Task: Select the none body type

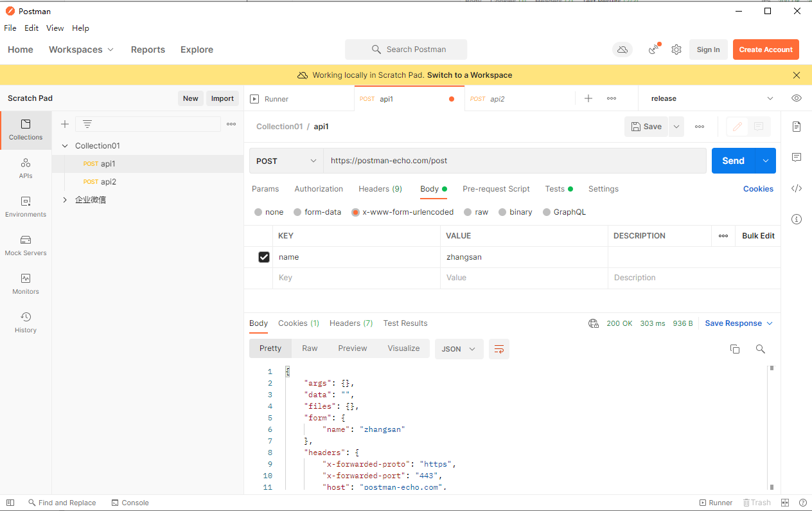Action: click(269, 212)
